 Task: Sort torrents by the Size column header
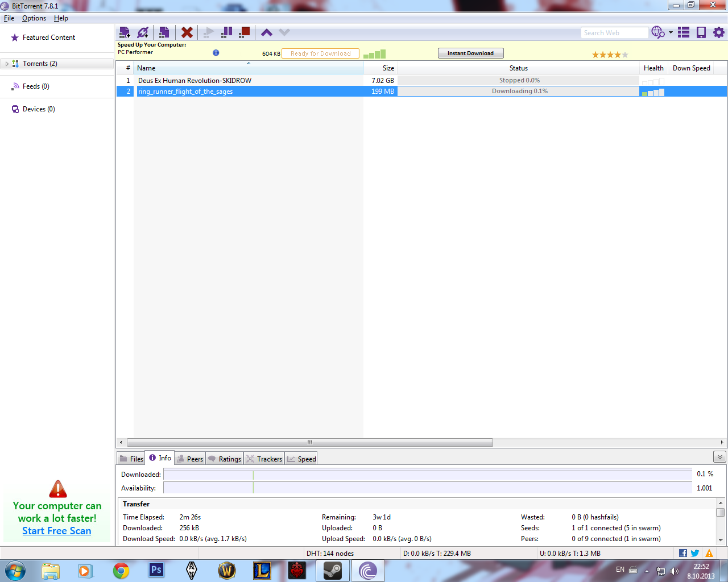pos(380,68)
